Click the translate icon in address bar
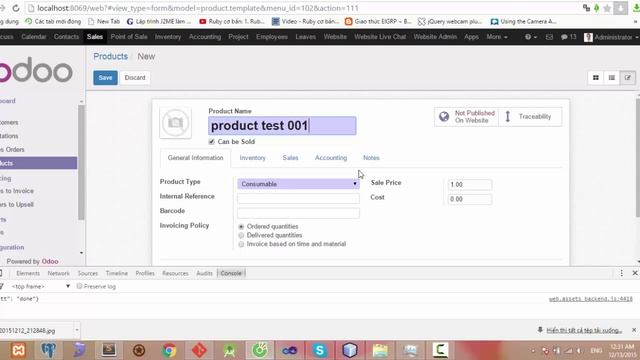 click(587, 8)
